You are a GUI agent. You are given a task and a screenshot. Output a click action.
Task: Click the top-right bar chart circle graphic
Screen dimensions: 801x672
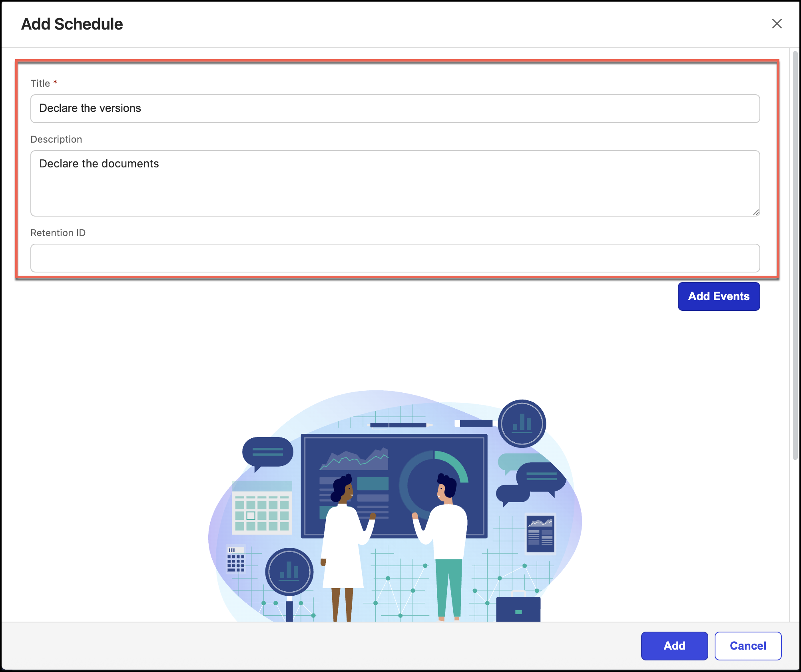[522, 423]
